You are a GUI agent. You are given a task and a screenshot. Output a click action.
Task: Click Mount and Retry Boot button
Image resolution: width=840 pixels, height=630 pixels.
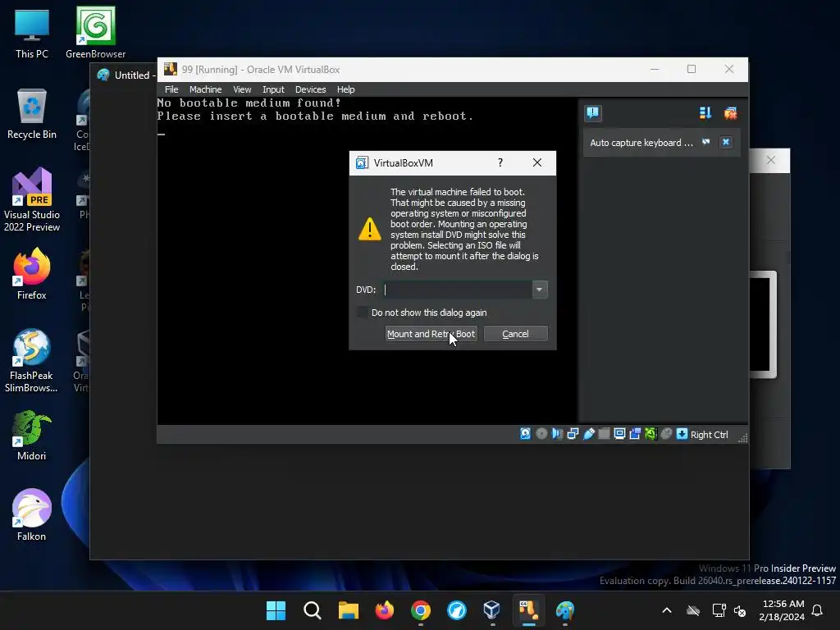[x=431, y=334]
